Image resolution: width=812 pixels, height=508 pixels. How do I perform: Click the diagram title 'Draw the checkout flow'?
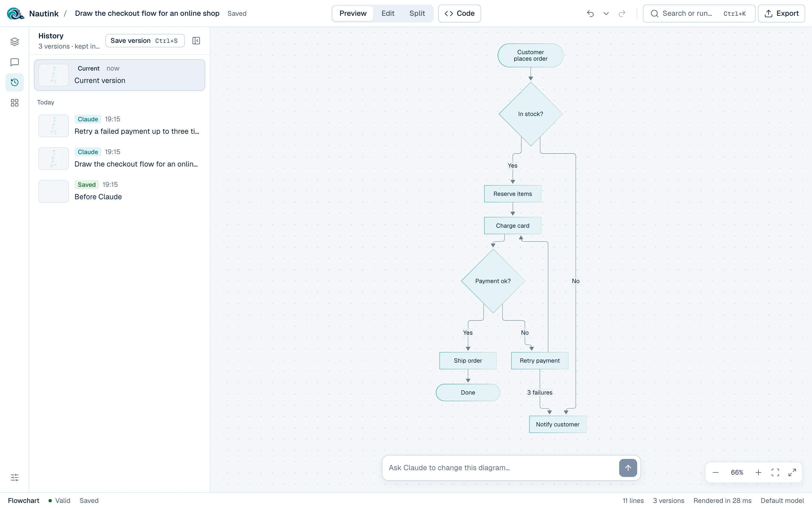[147, 14]
